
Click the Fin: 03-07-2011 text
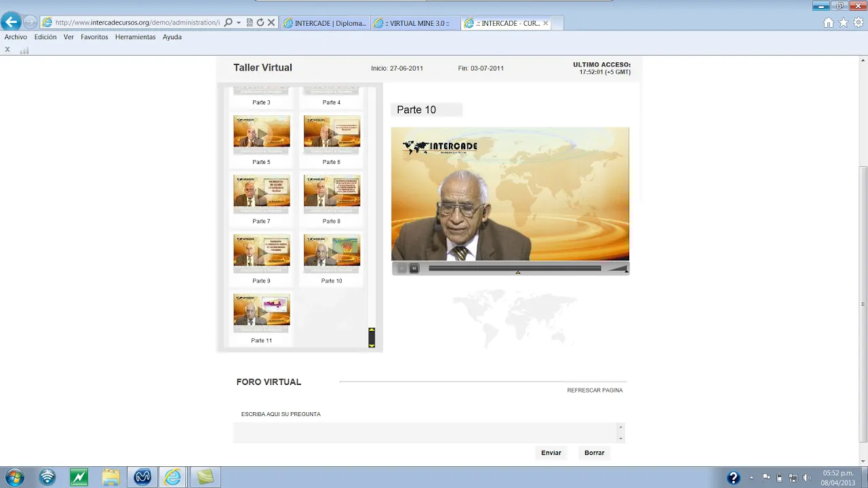pyautogui.click(x=481, y=68)
